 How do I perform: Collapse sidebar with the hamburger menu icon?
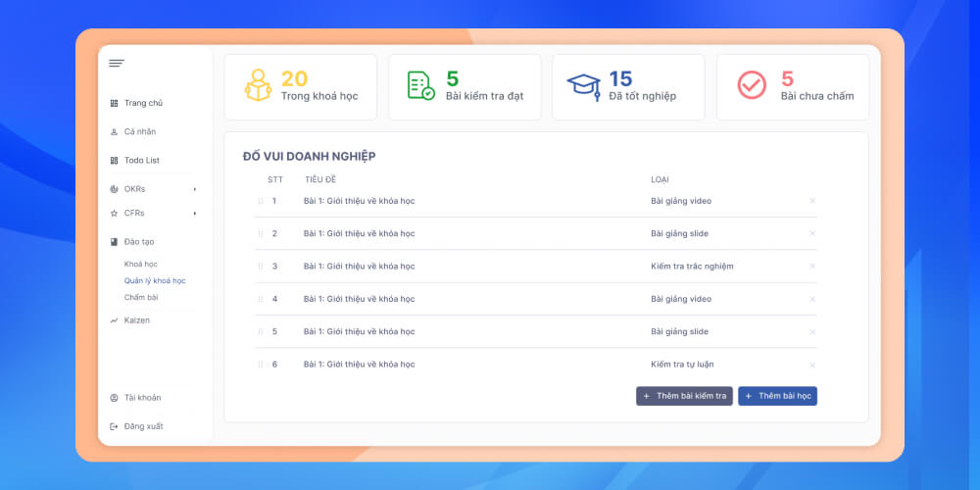click(x=117, y=63)
